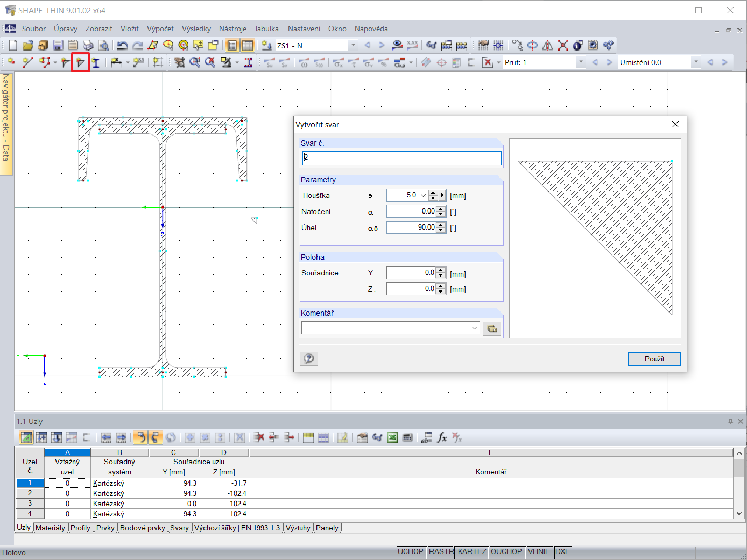Select row 3 header in Uzly table
This screenshot has width=747, height=560.
30,504
